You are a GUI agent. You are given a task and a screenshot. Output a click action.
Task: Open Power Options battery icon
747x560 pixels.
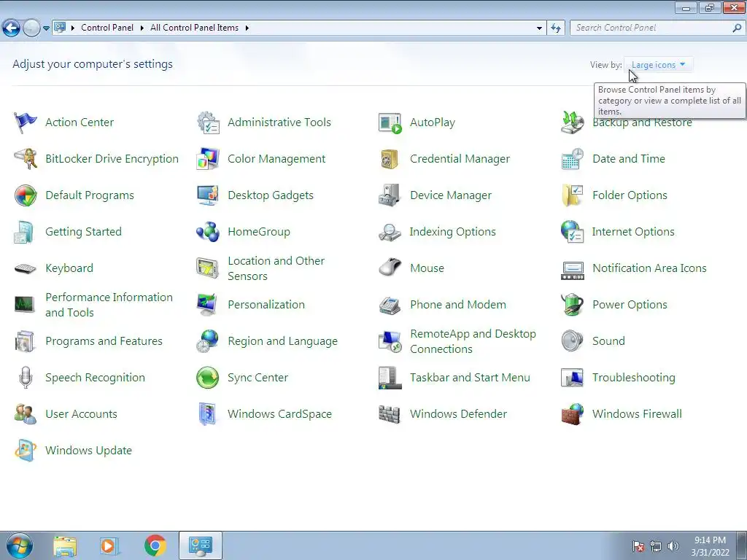click(x=573, y=305)
